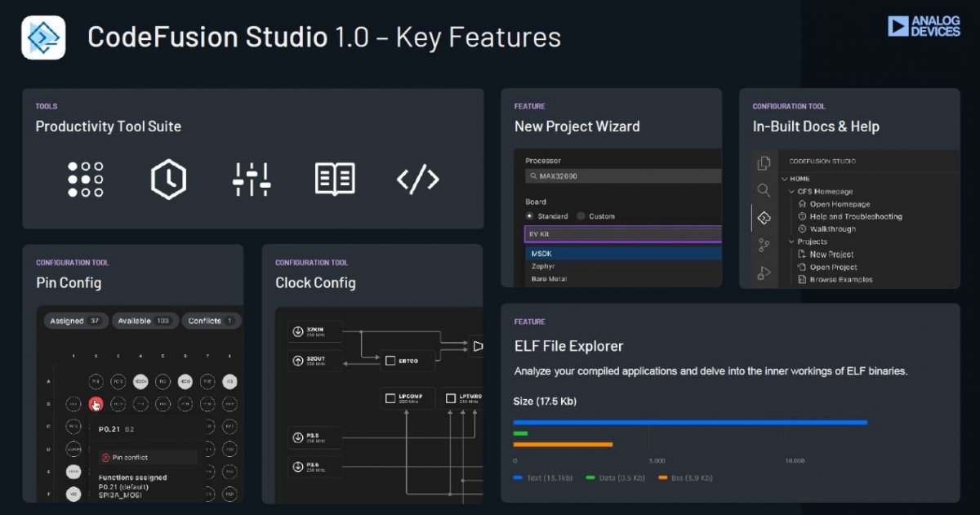Open the sliders settings tool icon
This screenshot has height=515, width=980.
tap(252, 180)
